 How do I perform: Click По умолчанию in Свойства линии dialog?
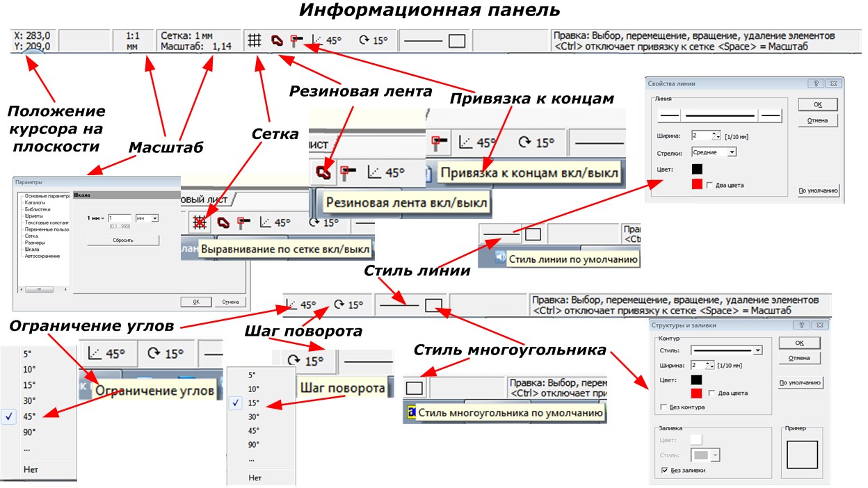[819, 190]
